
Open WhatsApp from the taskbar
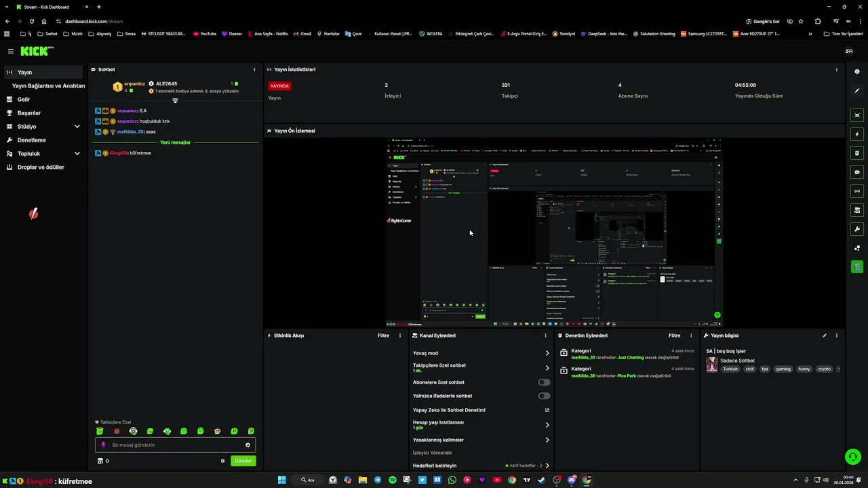tap(452, 480)
